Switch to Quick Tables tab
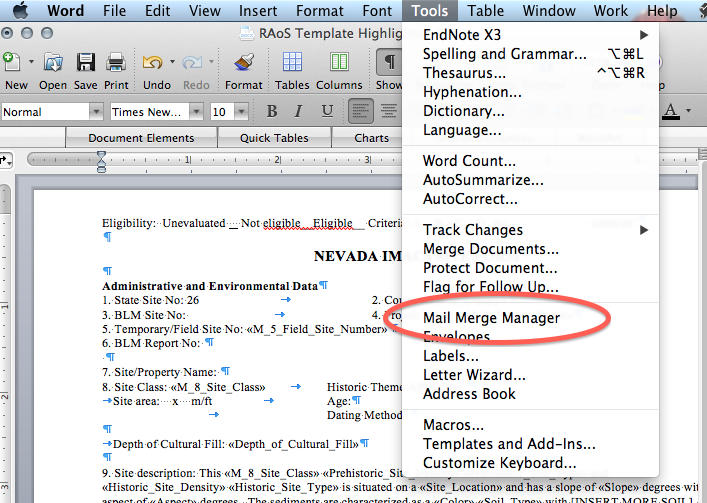 tap(274, 138)
